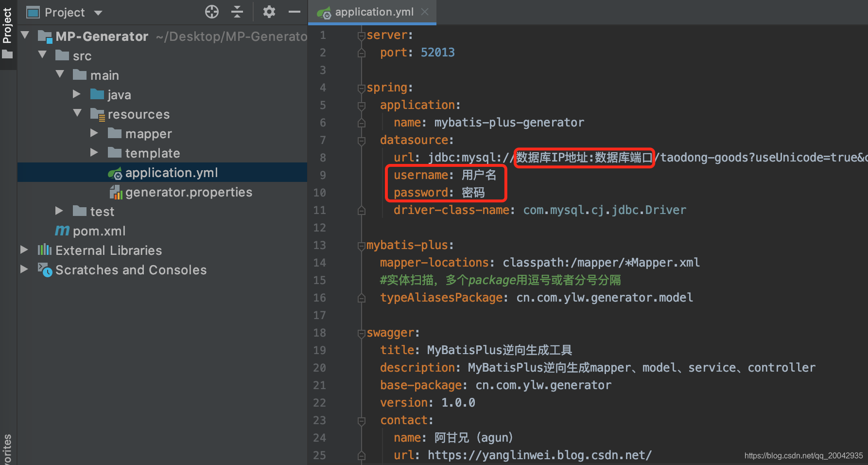This screenshot has width=868, height=465.
Task: Click the Spring leaf icon of application.yml
Action: [x=115, y=173]
